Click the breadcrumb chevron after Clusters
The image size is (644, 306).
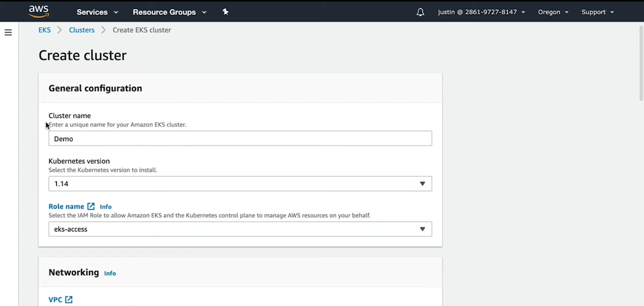pos(103,30)
